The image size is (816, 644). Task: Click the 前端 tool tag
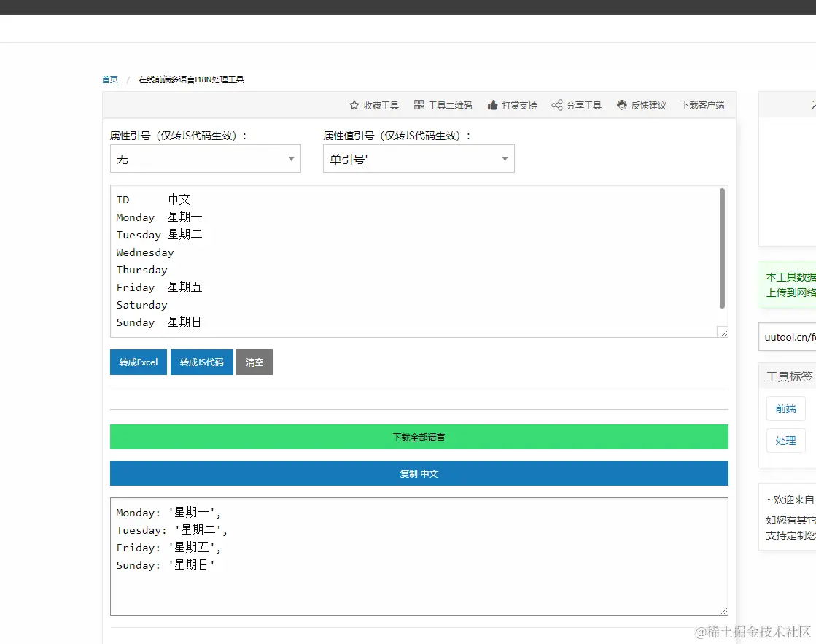click(786, 408)
